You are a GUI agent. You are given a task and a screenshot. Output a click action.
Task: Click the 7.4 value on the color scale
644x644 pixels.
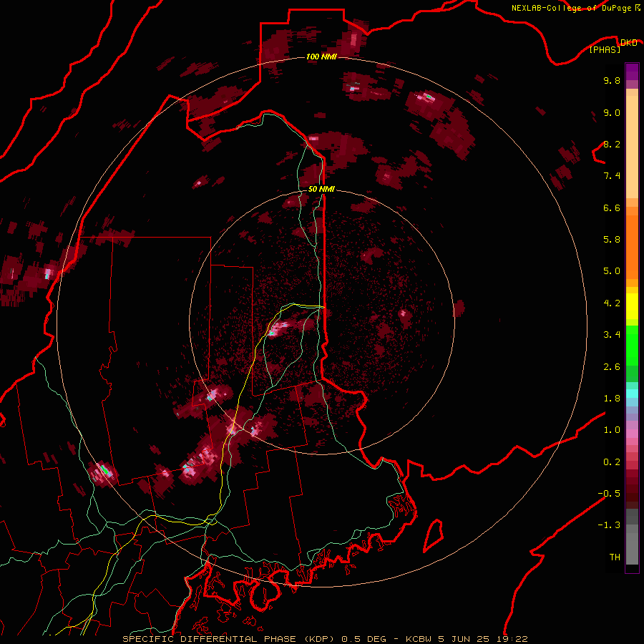[x=612, y=176]
